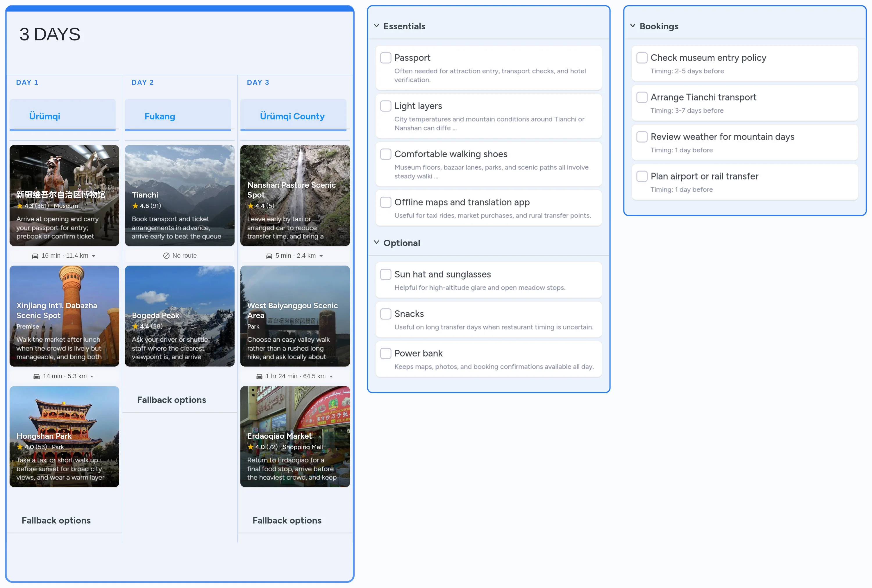Click car icon beside 16 min route
This screenshot has height=588, width=872.
click(x=35, y=256)
